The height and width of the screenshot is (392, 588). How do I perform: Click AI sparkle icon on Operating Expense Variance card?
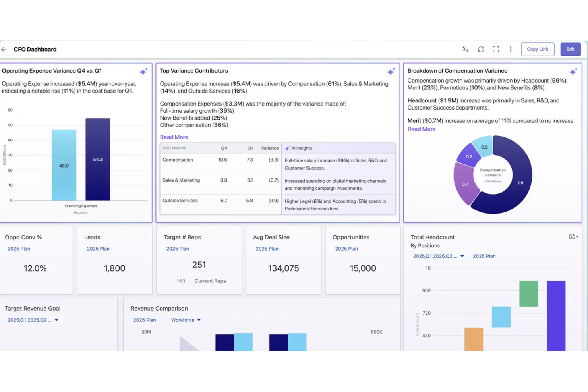143,71
